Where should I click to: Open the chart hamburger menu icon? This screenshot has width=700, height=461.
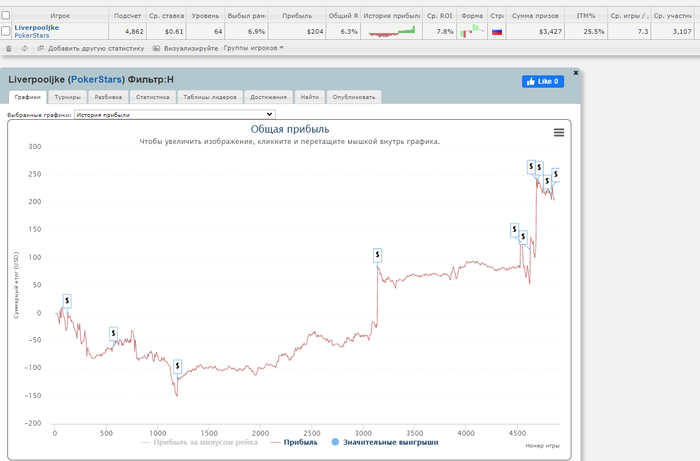pyautogui.click(x=558, y=133)
